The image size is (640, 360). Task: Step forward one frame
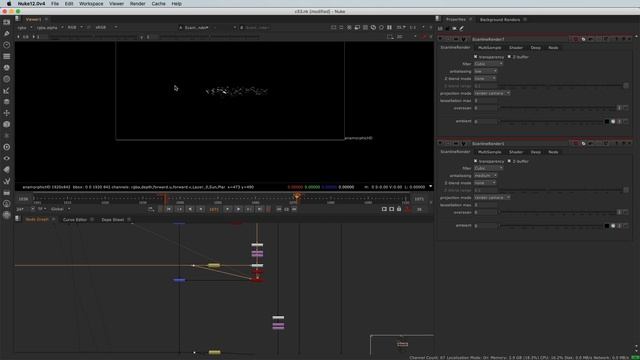[x=228, y=209]
